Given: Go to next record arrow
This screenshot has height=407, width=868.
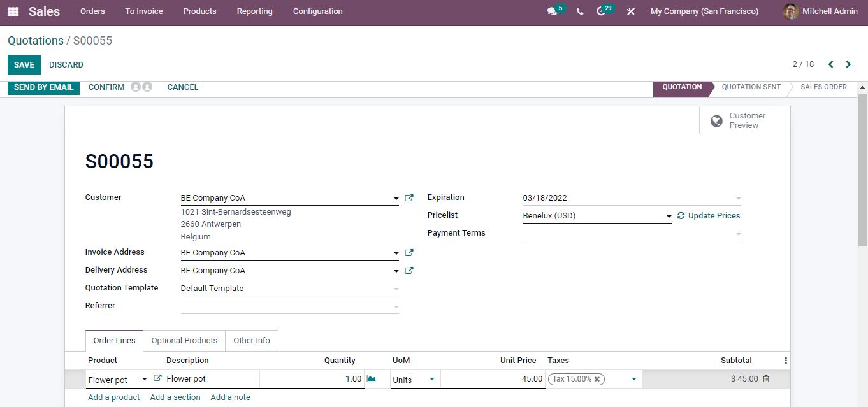Looking at the screenshot, I should coord(848,64).
